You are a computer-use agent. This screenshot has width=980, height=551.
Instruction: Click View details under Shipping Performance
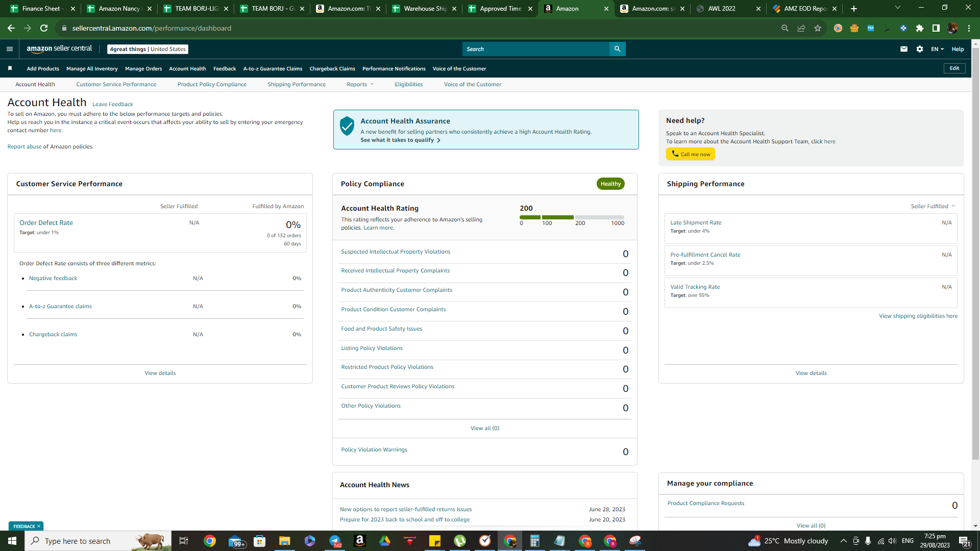click(x=811, y=373)
